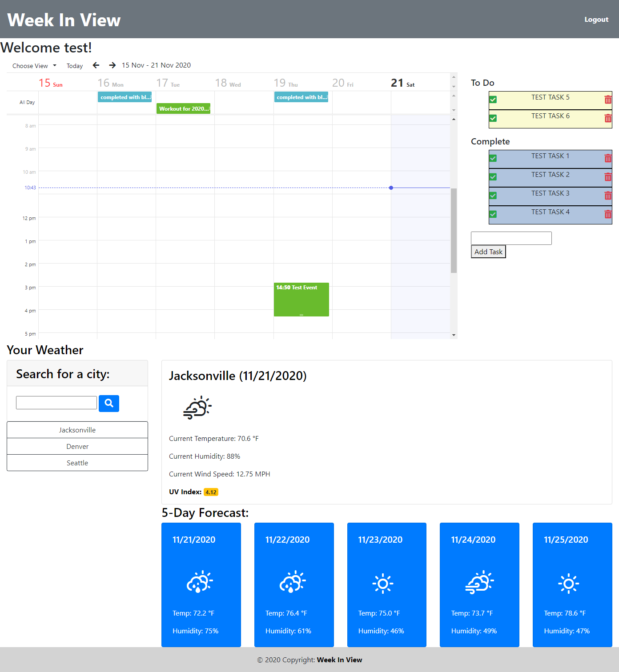The width and height of the screenshot is (619, 672).
Task: Mark TEST TASK 6 as complete
Action: coord(493,118)
